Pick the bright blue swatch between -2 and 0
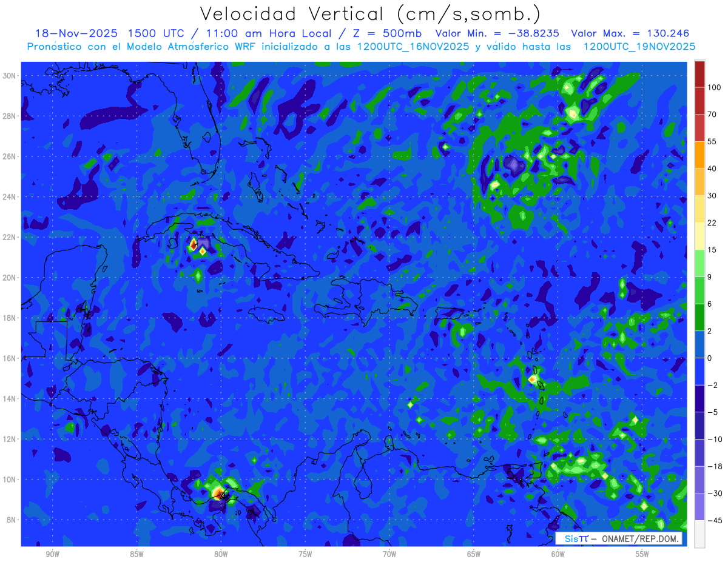This screenshot has width=728, height=562. (x=699, y=371)
